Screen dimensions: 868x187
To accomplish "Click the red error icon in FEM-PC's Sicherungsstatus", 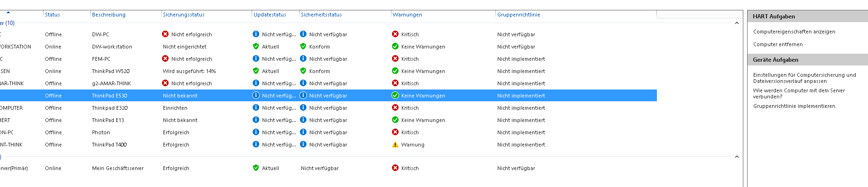I will (x=165, y=58).
